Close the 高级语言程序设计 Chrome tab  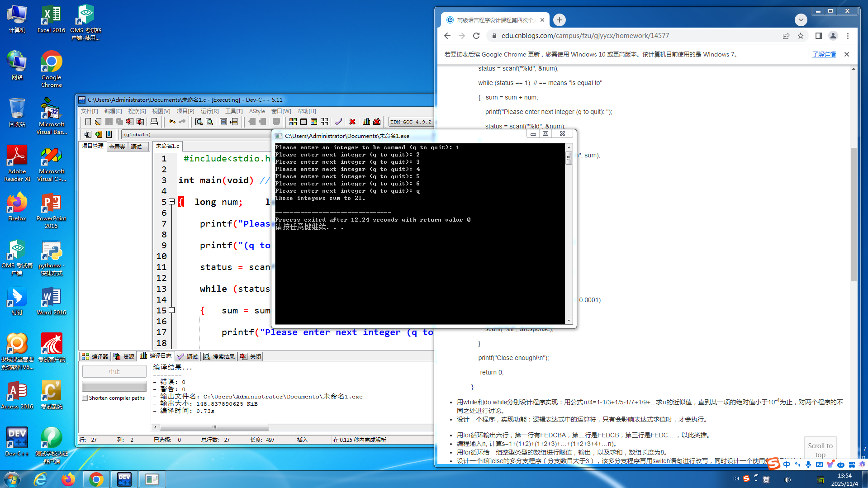pyautogui.click(x=542, y=20)
